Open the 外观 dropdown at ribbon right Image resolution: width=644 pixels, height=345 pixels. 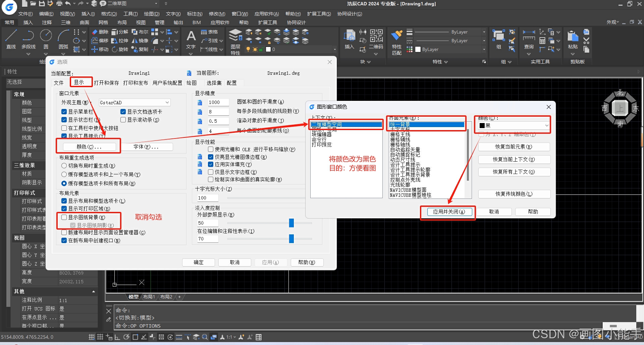click(x=612, y=22)
